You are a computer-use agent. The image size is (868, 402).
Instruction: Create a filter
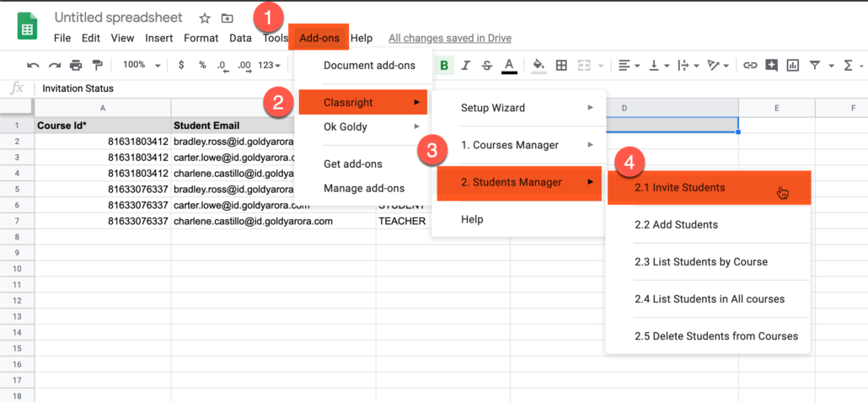coord(814,66)
